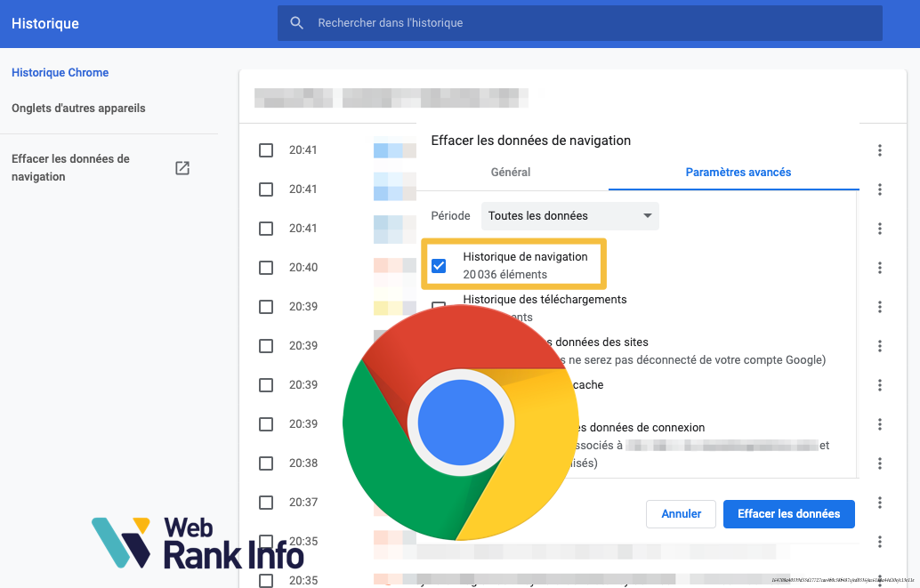Tick the checkbox for the 20:40 entry
Viewport: 920px width, 588px height.
[266, 268]
